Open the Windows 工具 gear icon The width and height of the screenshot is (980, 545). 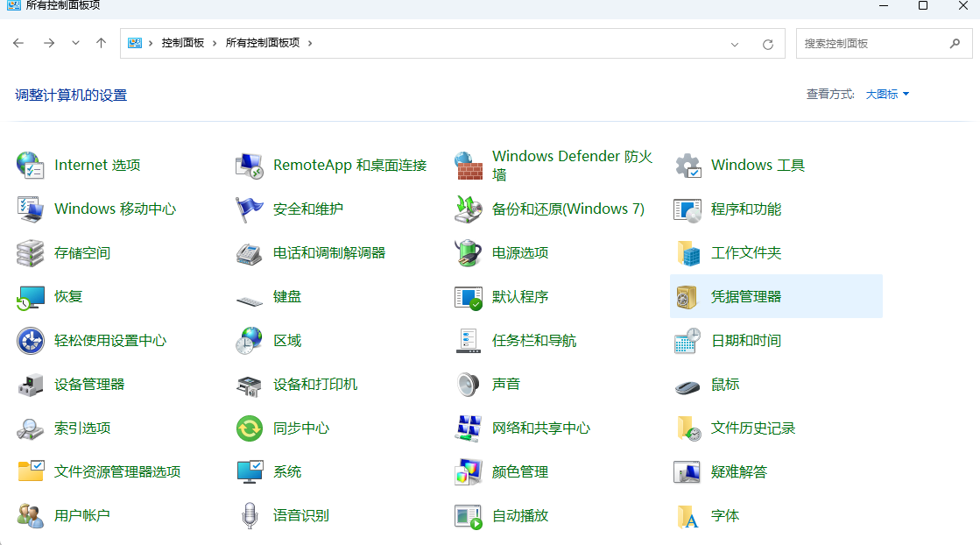pyautogui.click(x=687, y=165)
